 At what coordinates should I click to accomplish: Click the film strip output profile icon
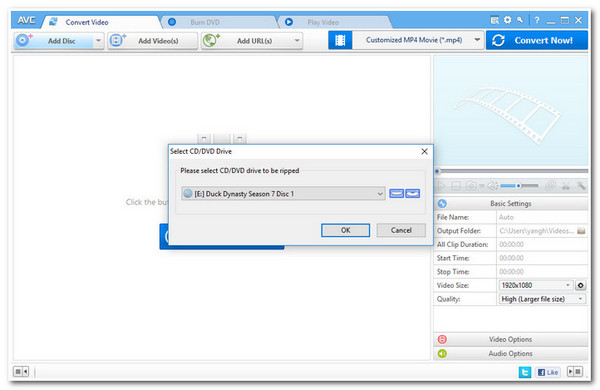click(340, 40)
